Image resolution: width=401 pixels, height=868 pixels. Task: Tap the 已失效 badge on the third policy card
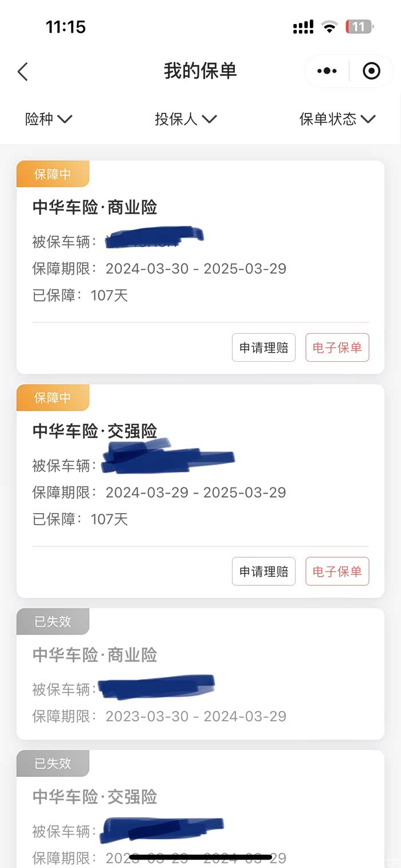[x=53, y=621]
